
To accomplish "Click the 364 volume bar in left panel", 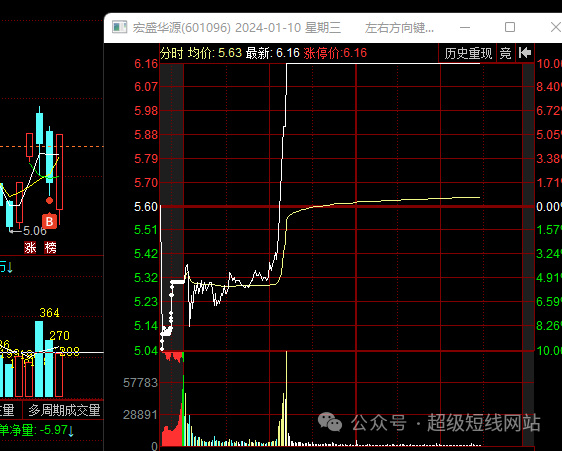I will pos(39,359).
